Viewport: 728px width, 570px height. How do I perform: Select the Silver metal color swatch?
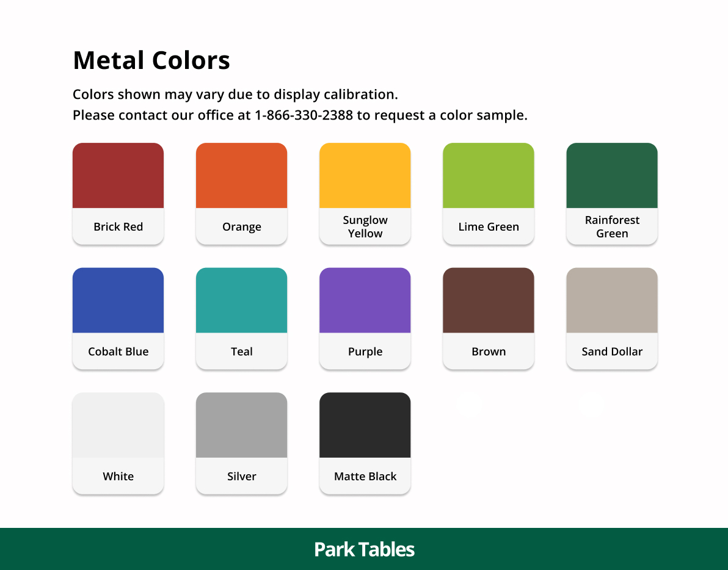241,425
